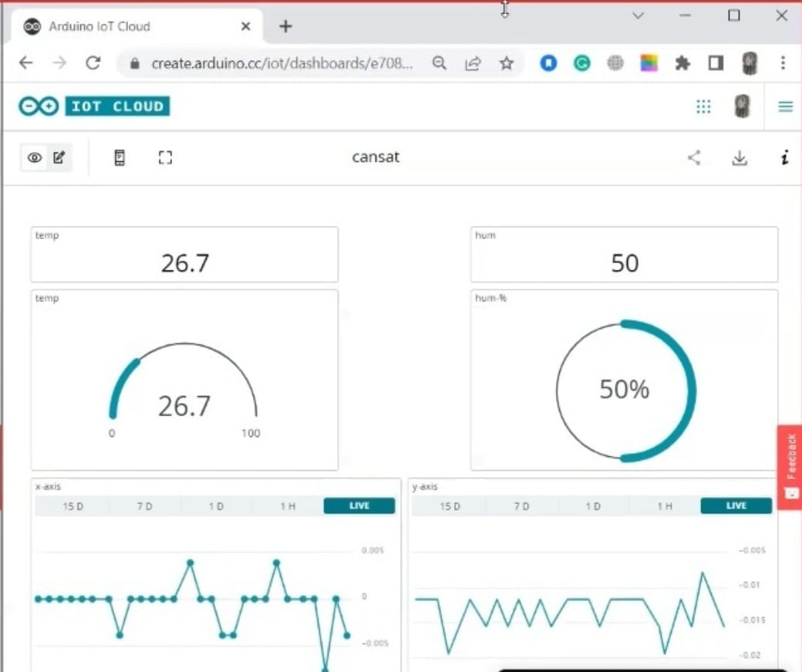Go back with the browser back arrow
Image resolution: width=802 pixels, height=672 pixels.
pos(25,63)
